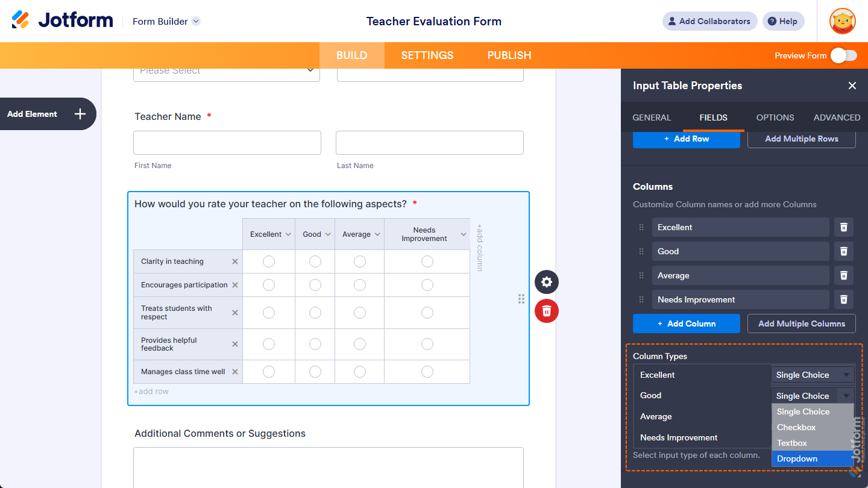
Task: Open Excellent column type Single Choice dropdown
Action: click(x=813, y=375)
